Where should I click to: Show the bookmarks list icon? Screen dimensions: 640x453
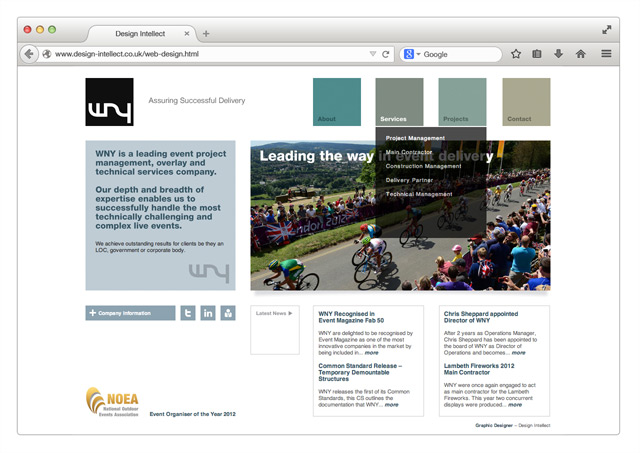point(537,54)
